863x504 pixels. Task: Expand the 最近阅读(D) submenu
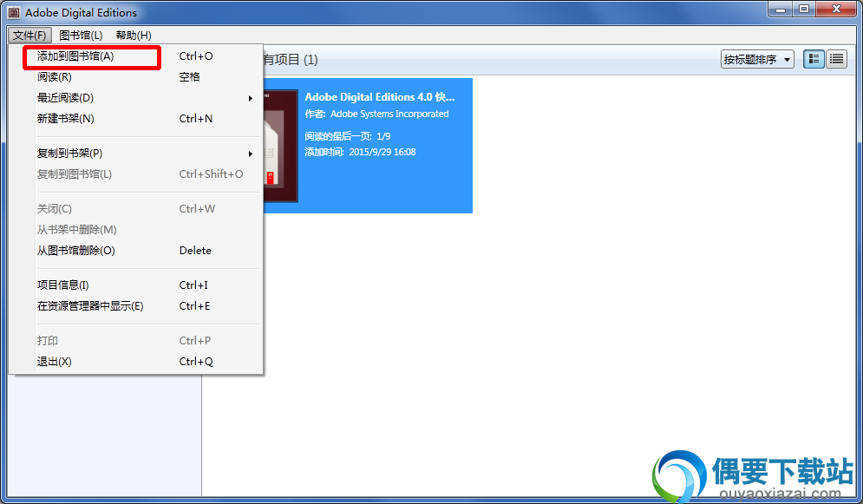pos(135,98)
